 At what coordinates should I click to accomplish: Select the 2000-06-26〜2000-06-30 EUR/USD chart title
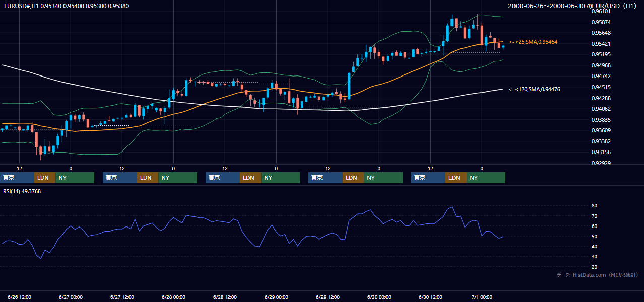click(573, 6)
